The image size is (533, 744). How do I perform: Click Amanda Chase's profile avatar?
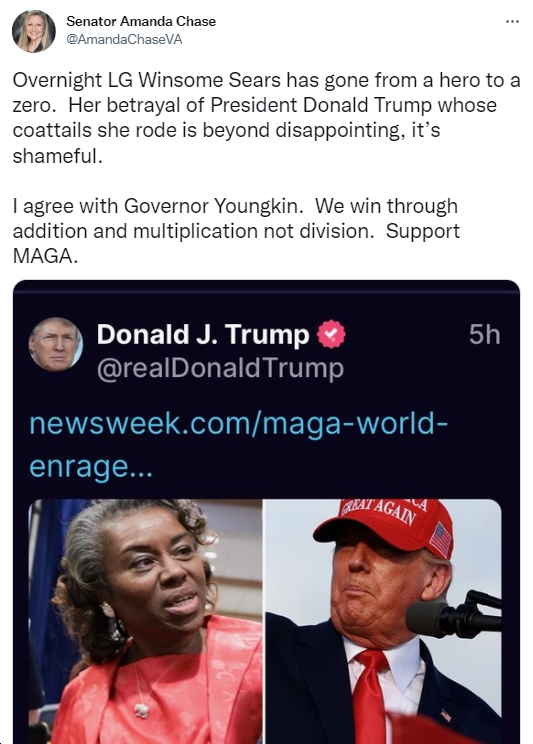pos(34,31)
